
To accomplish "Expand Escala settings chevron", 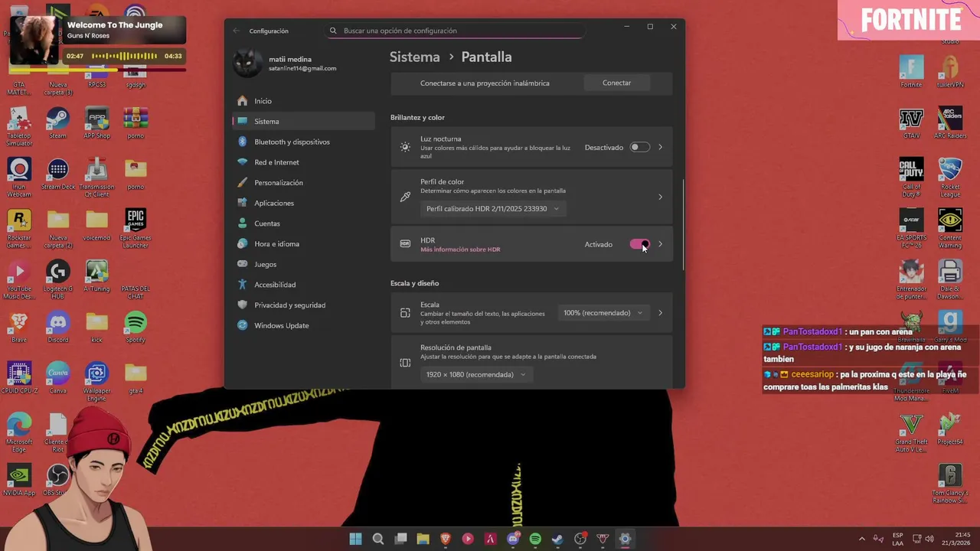I will (x=661, y=312).
